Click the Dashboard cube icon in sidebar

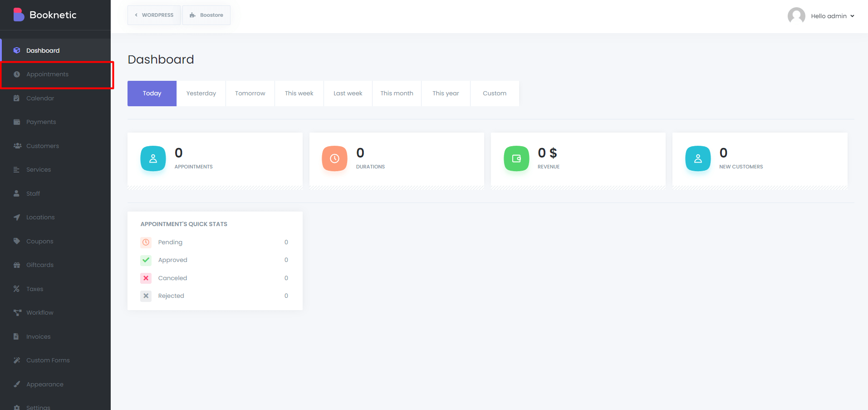click(x=17, y=50)
